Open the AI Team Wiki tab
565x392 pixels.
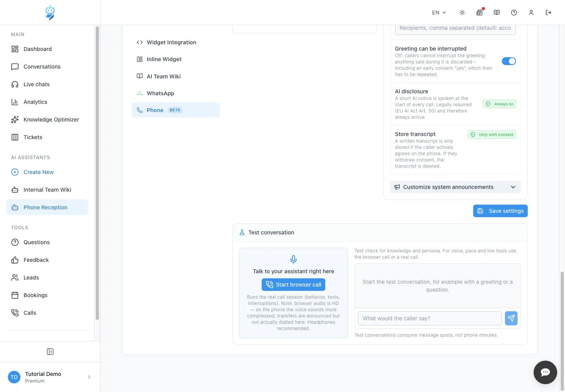(x=176, y=76)
